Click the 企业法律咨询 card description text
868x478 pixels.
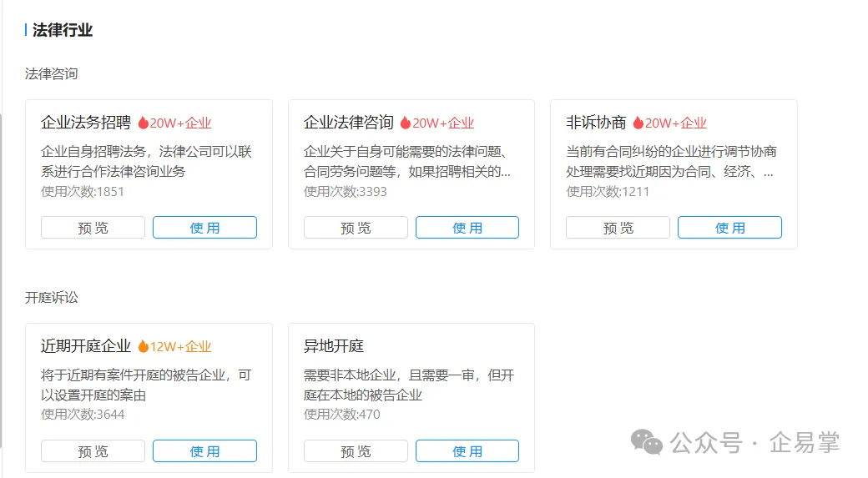point(407,162)
